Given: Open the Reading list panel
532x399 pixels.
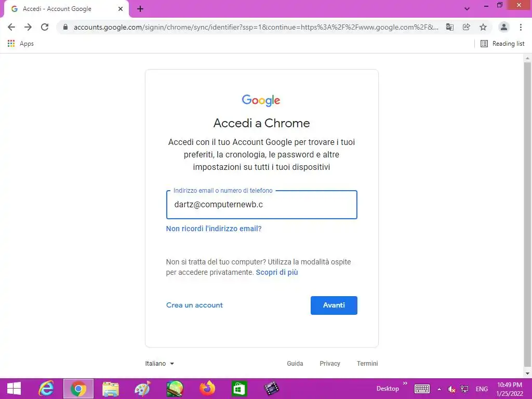Looking at the screenshot, I should pos(502,44).
